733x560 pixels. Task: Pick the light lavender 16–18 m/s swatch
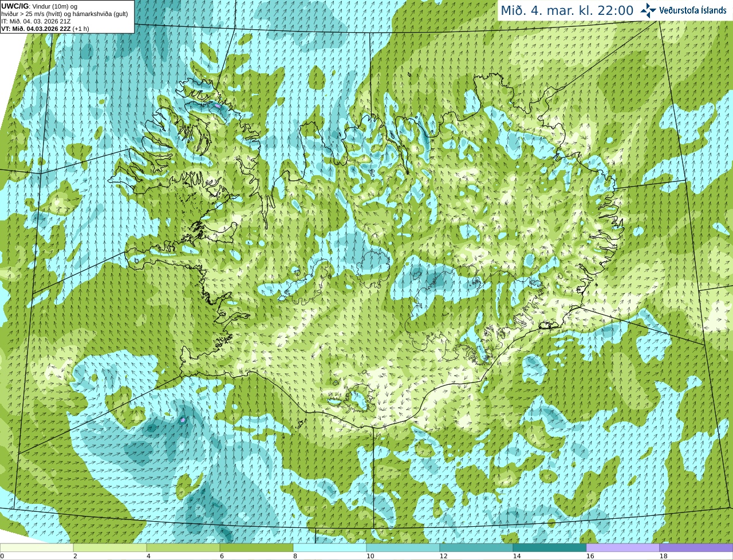coord(623,547)
